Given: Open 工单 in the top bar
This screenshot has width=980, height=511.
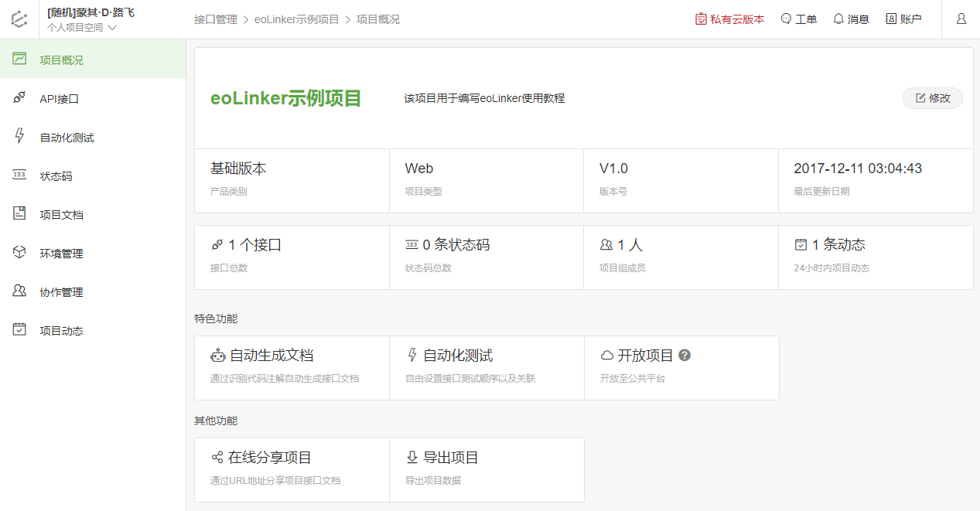Looking at the screenshot, I should click(799, 19).
